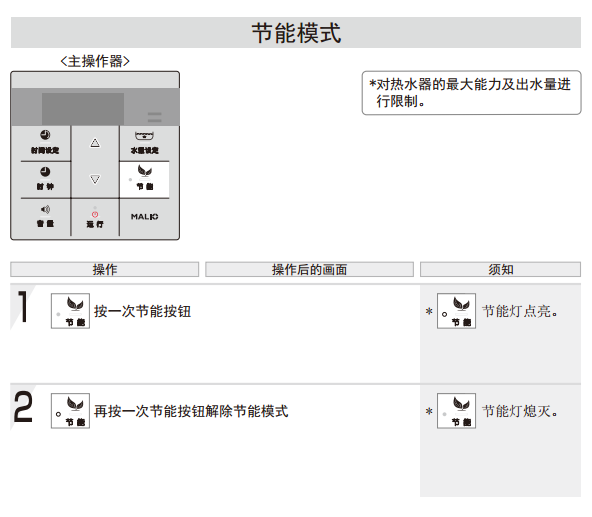This screenshot has height=517, width=592.
Task: Click the 节能 icon in step 1
Action: tap(70, 311)
